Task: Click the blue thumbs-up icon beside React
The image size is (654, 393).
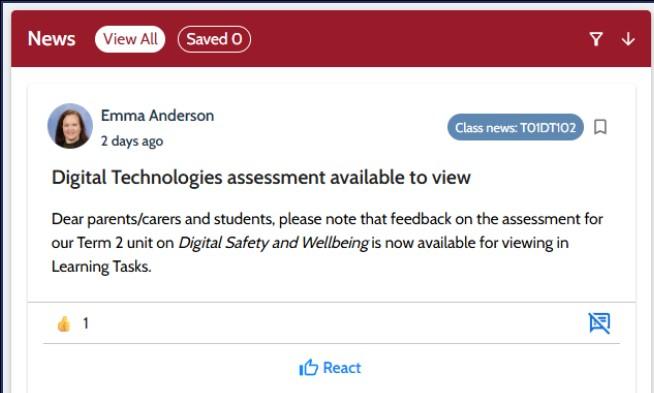Action: tap(308, 368)
